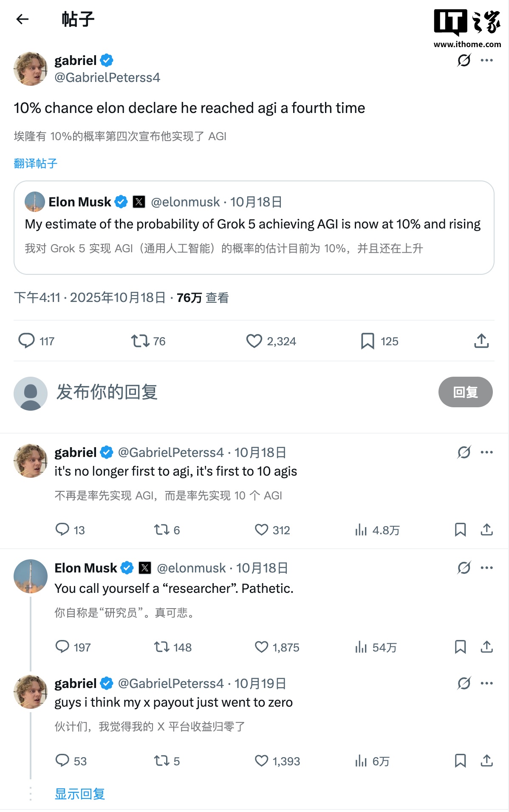Repost the main post

140,341
